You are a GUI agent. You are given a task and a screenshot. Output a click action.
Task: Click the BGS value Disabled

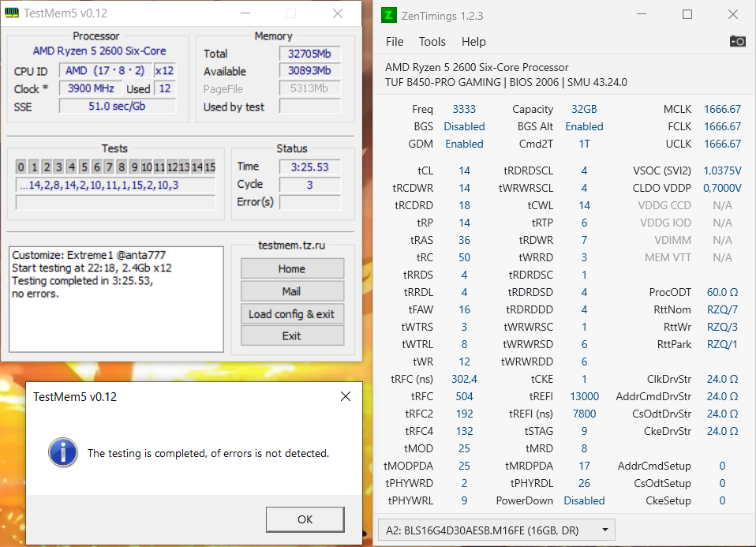tap(464, 126)
